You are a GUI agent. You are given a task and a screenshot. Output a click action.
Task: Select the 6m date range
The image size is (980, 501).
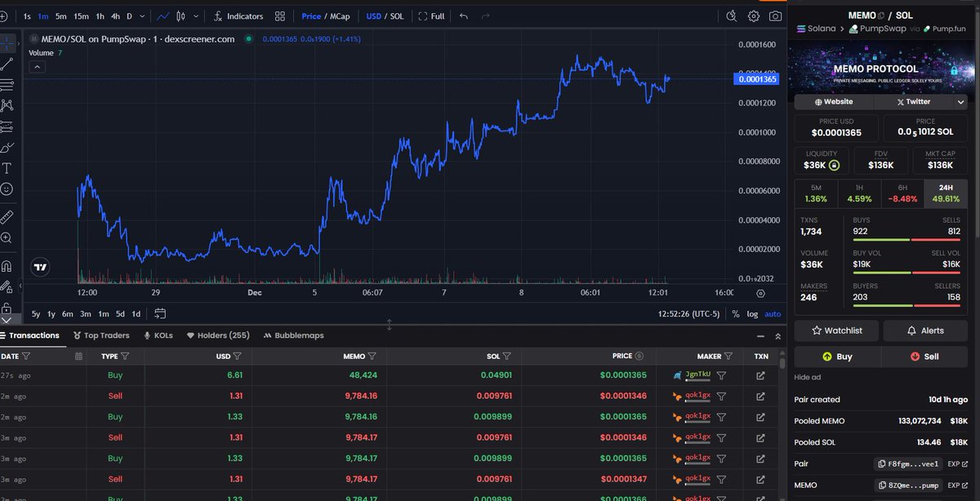click(67, 313)
